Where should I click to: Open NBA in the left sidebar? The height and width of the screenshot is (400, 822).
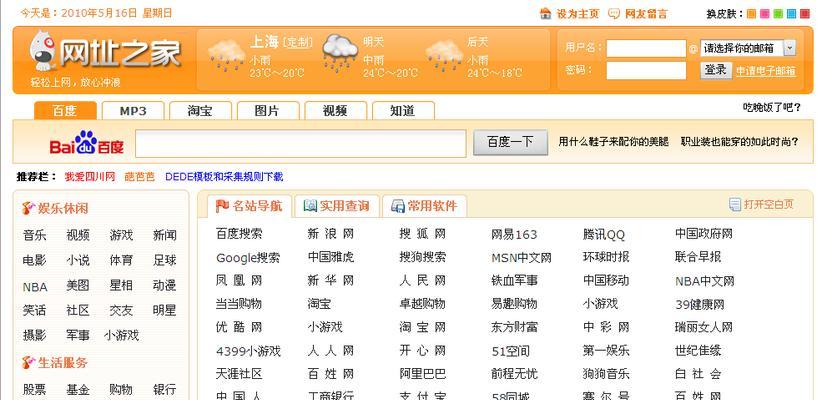35,287
